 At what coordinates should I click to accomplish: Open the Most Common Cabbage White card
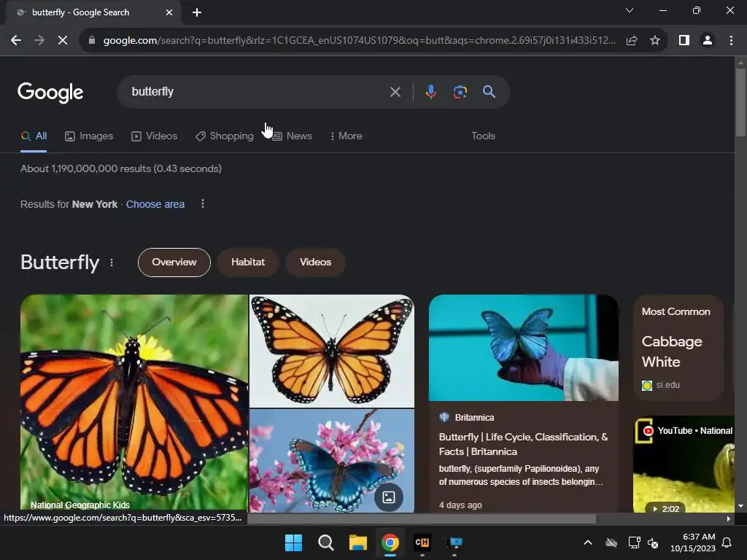[678, 348]
